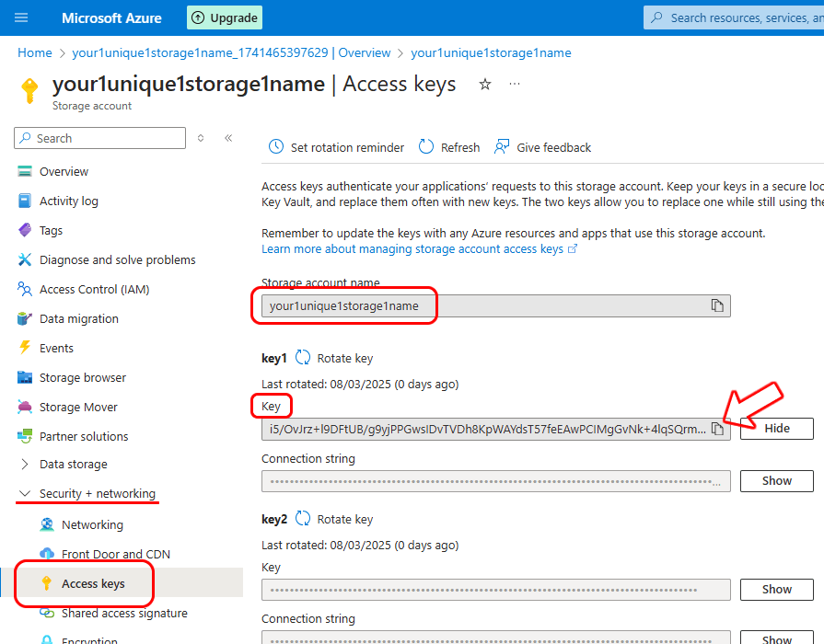The height and width of the screenshot is (644, 824).
Task: Collapse the Security + networking section
Action: coord(25,494)
